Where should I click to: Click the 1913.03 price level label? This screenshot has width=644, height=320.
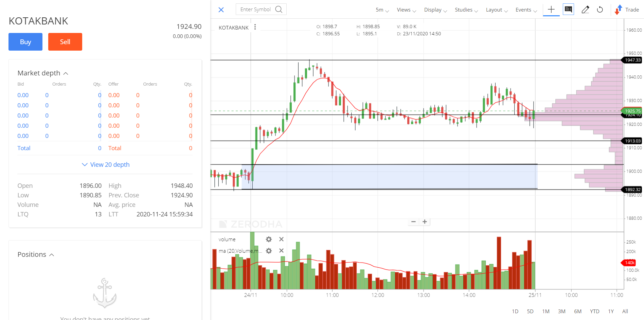(x=632, y=141)
